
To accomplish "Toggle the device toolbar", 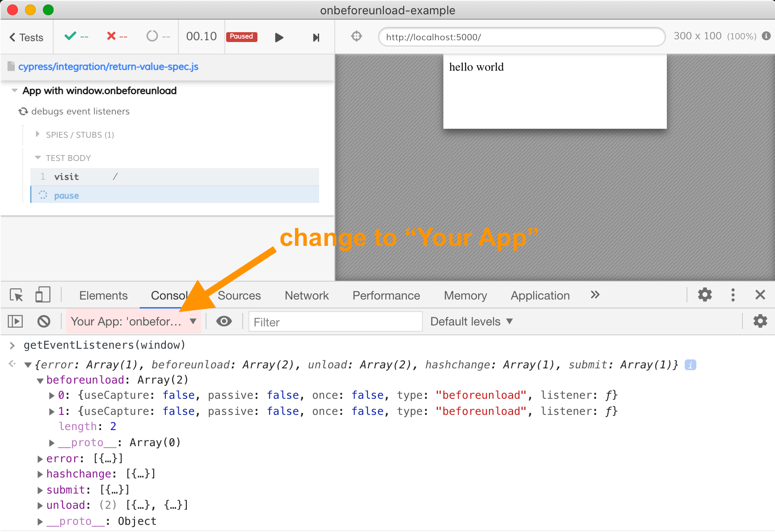I will (x=42, y=295).
